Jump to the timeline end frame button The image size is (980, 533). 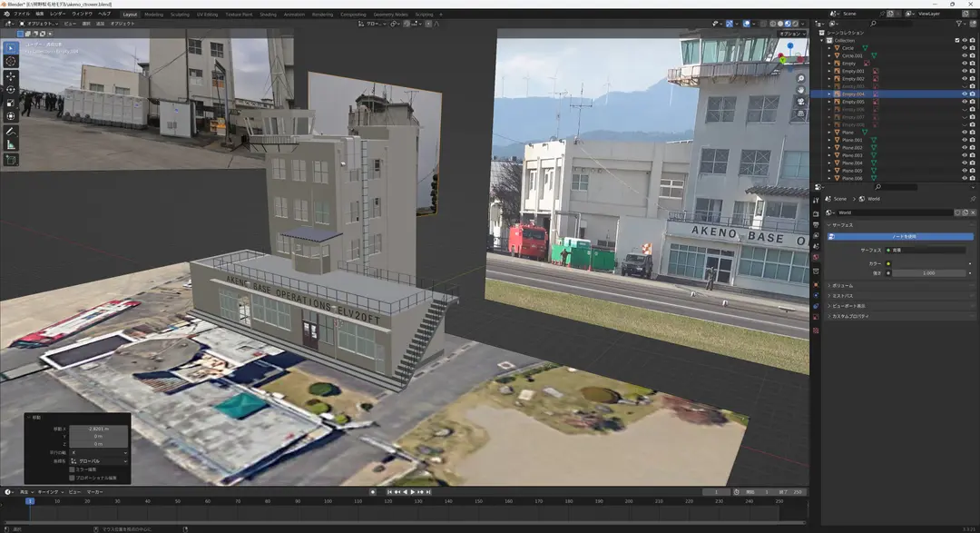[428, 492]
